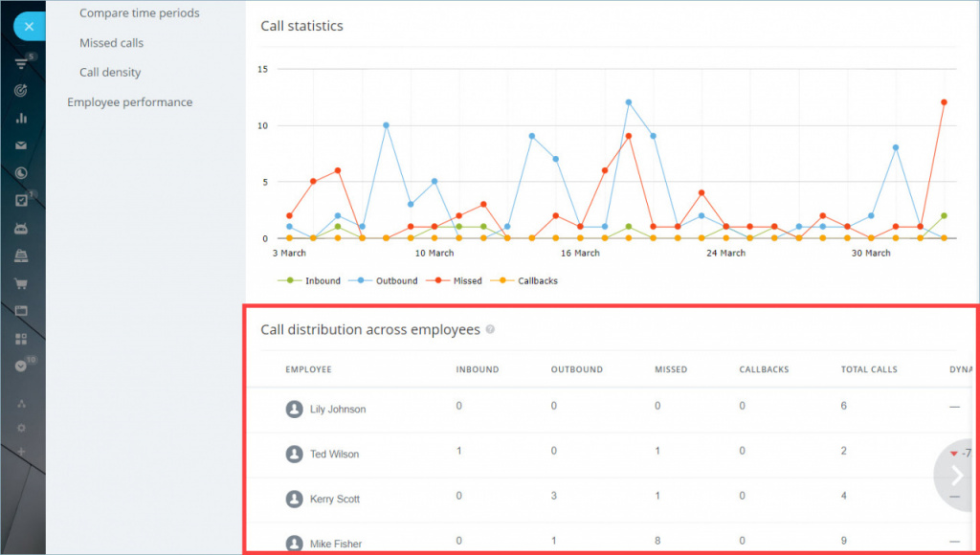Toggle the Outbound series in chart legend
Image resolution: width=980 pixels, height=555 pixels.
pyautogui.click(x=383, y=281)
